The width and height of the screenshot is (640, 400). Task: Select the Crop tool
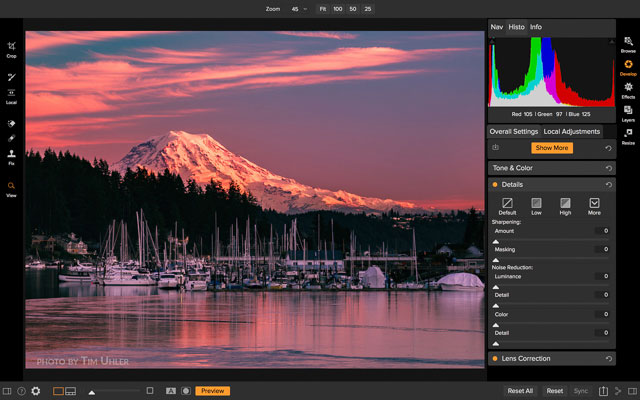click(x=11, y=46)
